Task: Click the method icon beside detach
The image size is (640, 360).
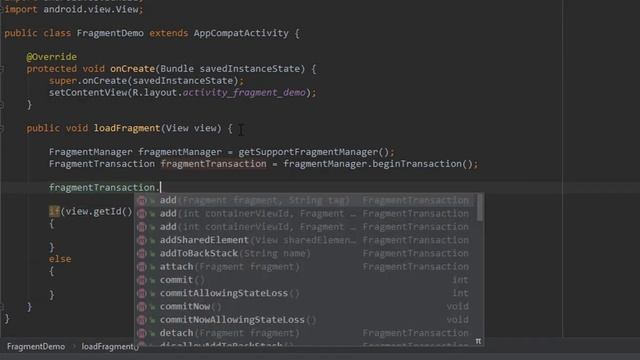Action: click(x=142, y=333)
